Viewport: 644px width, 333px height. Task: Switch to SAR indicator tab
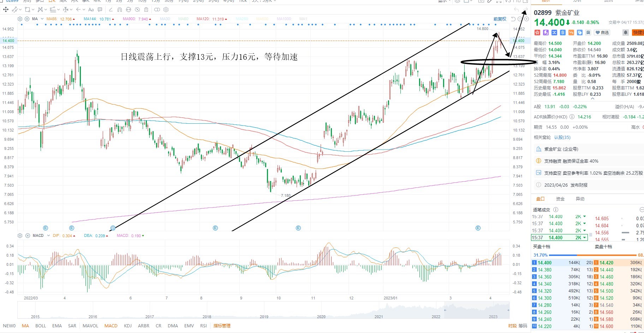(x=72, y=326)
